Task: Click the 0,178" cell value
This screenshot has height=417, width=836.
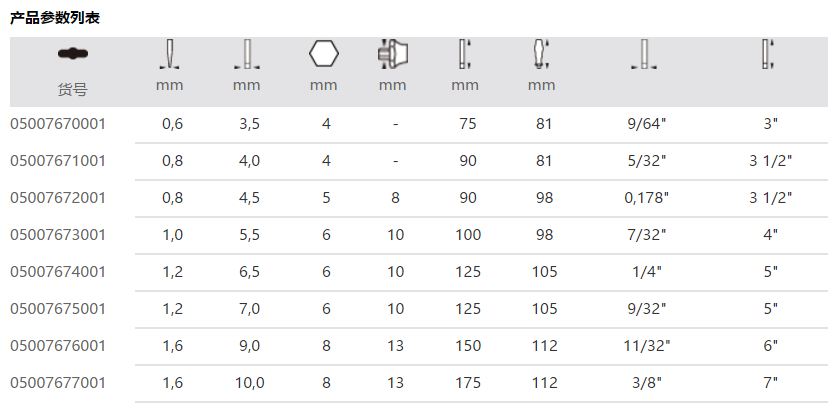Action: pyautogui.click(x=646, y=198)
